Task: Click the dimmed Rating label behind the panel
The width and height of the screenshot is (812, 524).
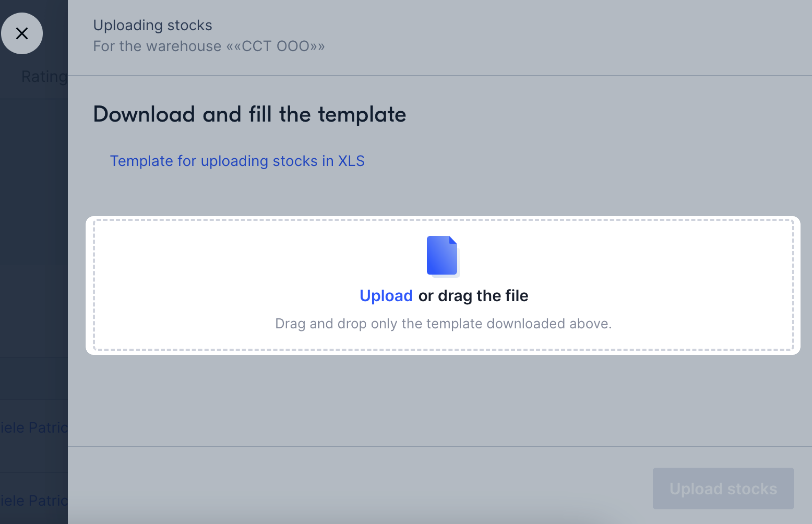Action: pos(44,77)
